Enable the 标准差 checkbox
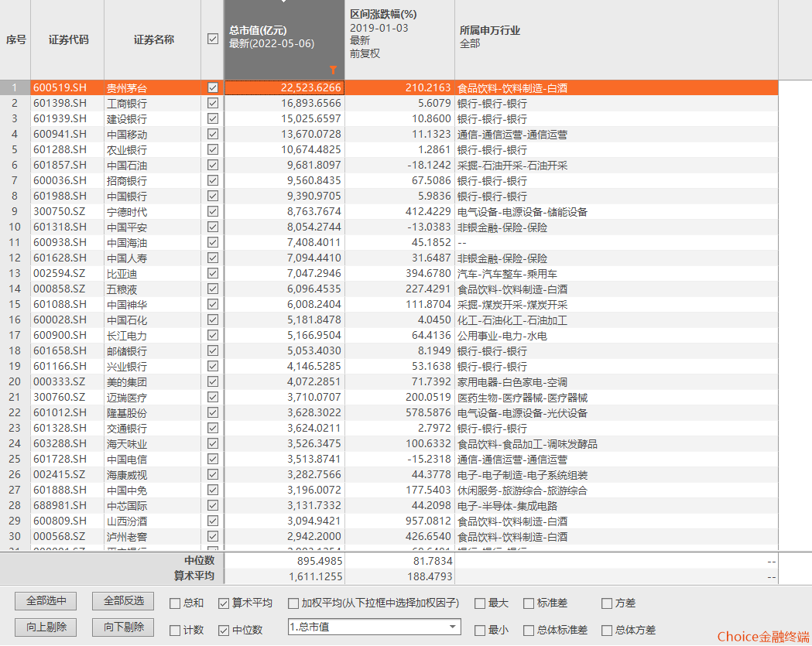This screenshot has width=812, height=646. click(529, 603)
